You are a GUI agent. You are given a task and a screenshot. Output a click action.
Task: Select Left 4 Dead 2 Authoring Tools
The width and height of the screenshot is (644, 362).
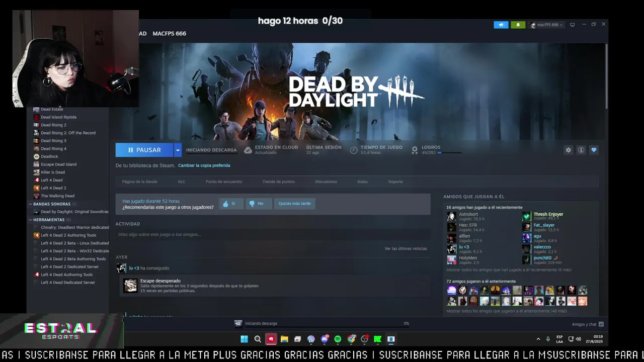68,235
